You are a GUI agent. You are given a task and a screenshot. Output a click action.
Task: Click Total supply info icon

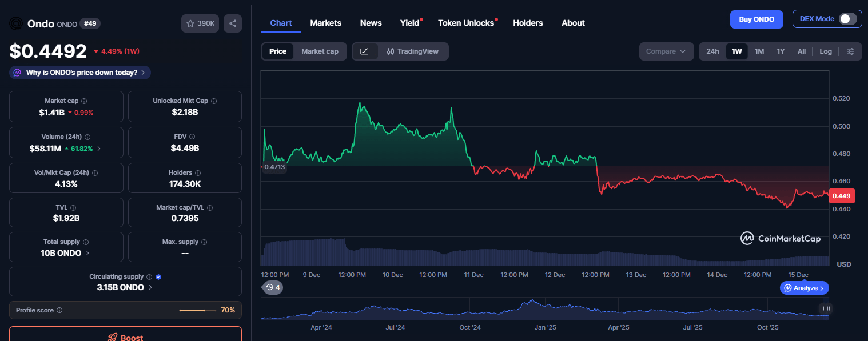click(86, 242)
